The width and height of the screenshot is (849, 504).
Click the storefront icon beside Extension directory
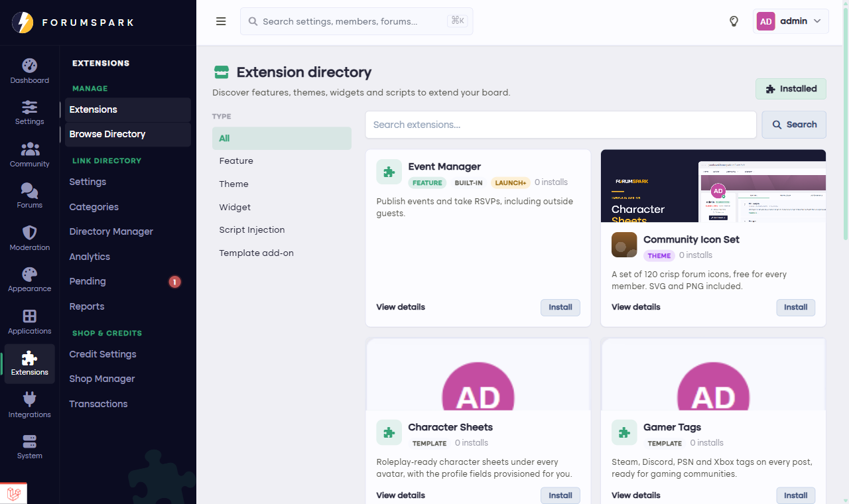[222, 72]
